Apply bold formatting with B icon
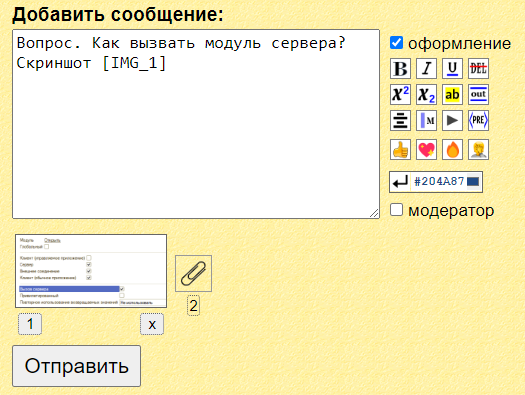Viewport: 525px width, 395px height. pos(400,69)
